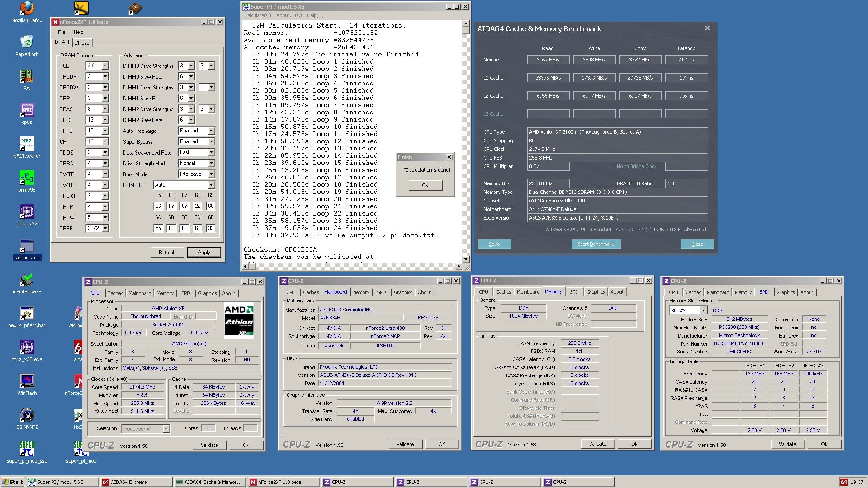
Task: Launch cpuz_x32 desktop shortcut
Action: point(27,215)
